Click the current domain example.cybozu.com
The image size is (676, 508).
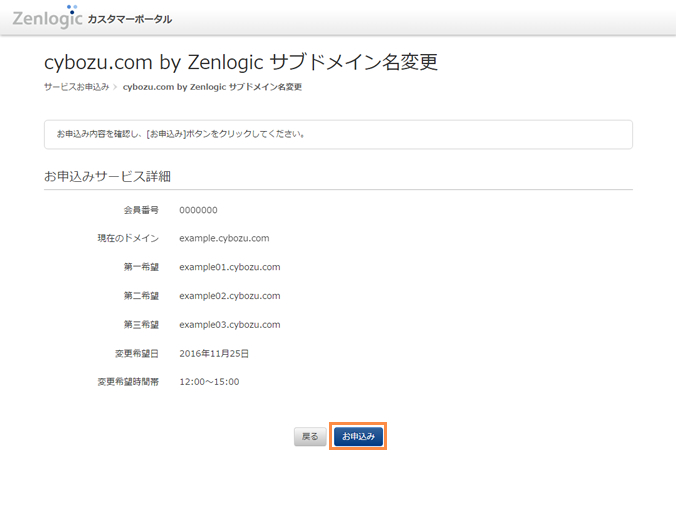click(x=224, y=239)
